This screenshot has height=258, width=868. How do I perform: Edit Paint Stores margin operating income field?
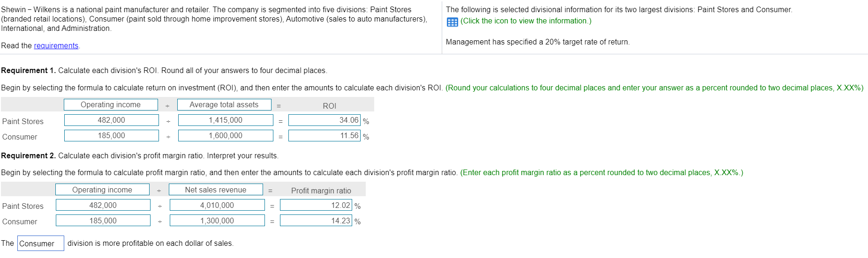pos(103,205)
